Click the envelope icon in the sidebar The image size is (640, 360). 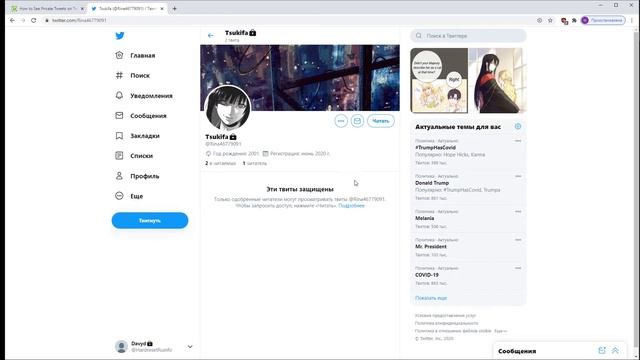(x=119, y=116)
